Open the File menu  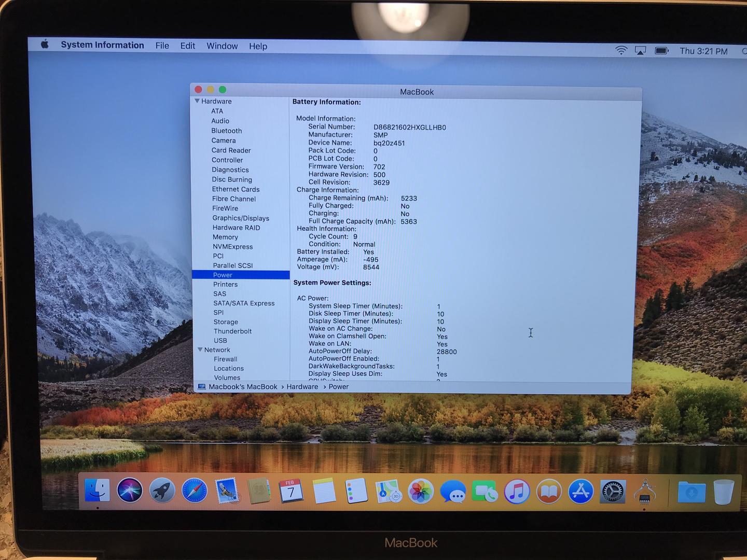(x=162, y=46)
